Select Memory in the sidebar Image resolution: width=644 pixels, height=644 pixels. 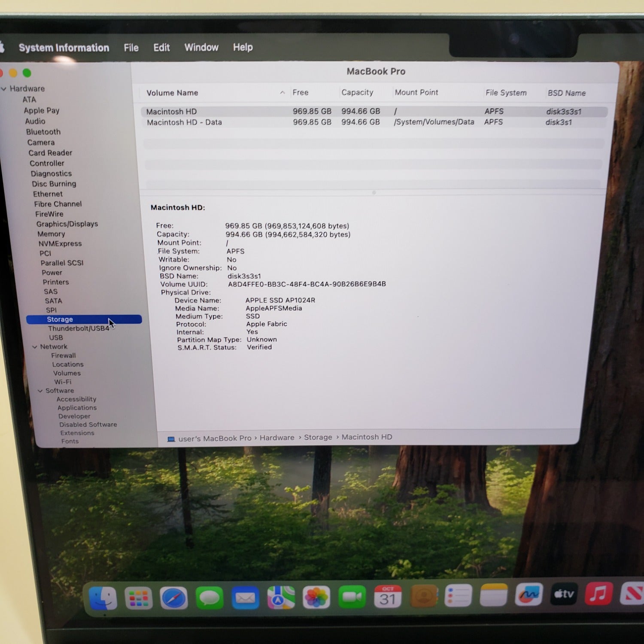coord(51,234)
